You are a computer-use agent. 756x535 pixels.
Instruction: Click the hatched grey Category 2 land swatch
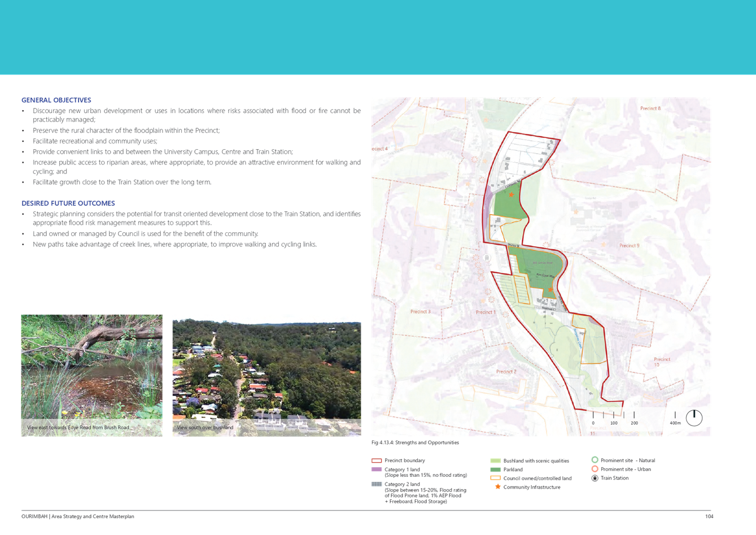coord(377,484)
